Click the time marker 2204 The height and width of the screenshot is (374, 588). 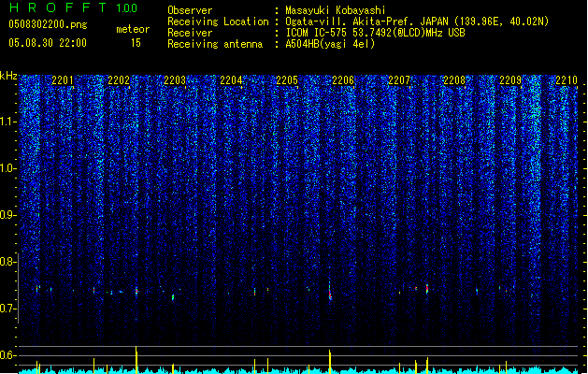pyautogui.click(x=231, y=80)
